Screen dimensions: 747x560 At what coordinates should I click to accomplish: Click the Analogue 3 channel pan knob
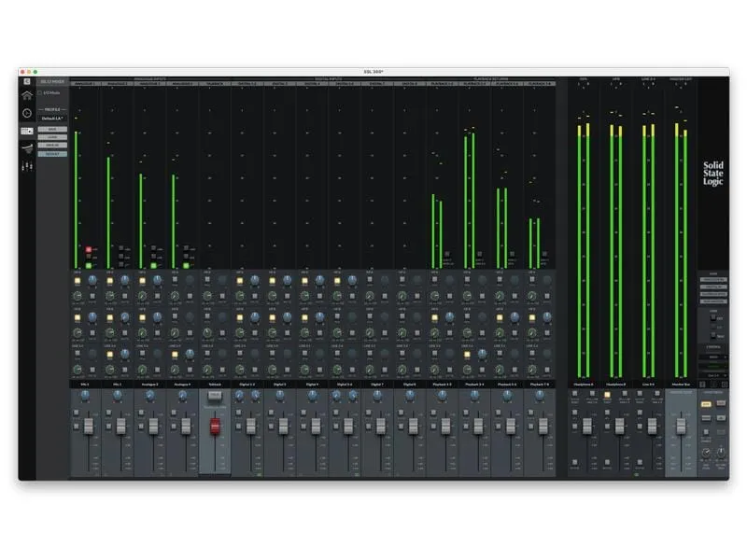pyautogui.click(x=150, y=395)
